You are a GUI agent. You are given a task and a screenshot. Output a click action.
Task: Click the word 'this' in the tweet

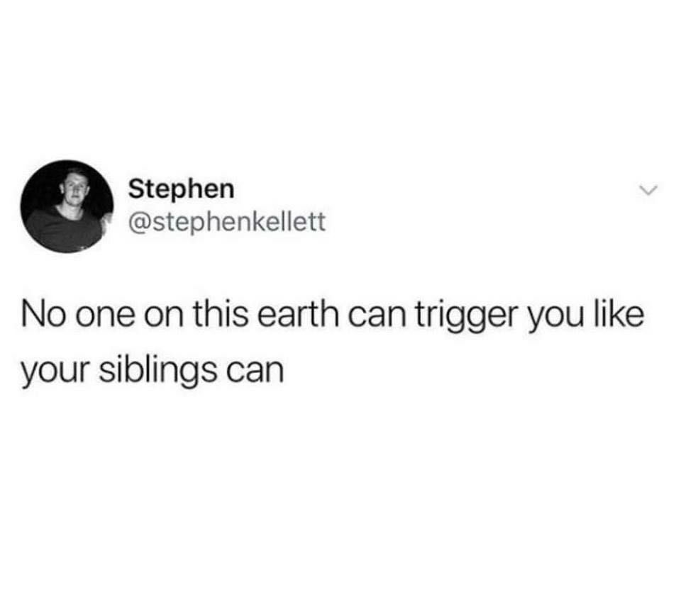tap(221, 315)
